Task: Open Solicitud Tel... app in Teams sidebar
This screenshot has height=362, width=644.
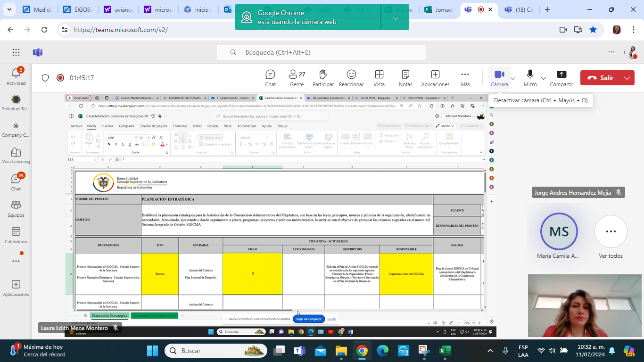Action: pos(16,103)
